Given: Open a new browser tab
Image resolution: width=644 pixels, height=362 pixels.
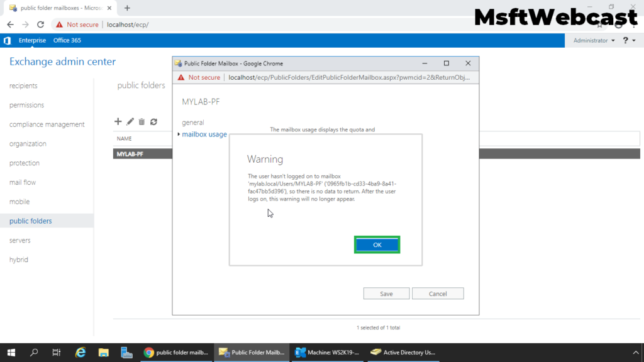Looking at the screenshot, I should tap(127, 8).
